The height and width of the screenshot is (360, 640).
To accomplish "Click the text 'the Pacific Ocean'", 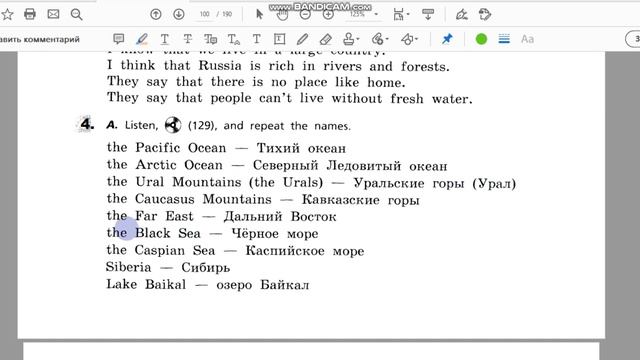I will [166, 148].
